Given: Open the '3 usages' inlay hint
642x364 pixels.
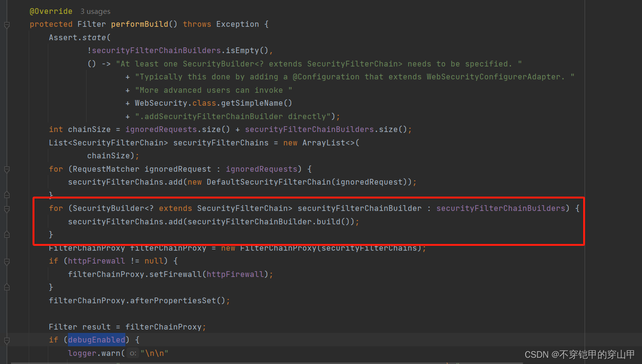Looking at the screenshot, I should 95,11.
